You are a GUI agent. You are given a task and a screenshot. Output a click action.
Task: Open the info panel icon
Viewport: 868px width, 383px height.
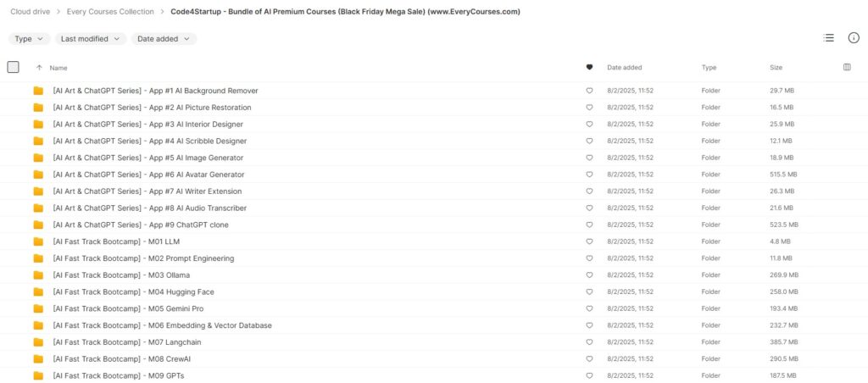[854, 38]
